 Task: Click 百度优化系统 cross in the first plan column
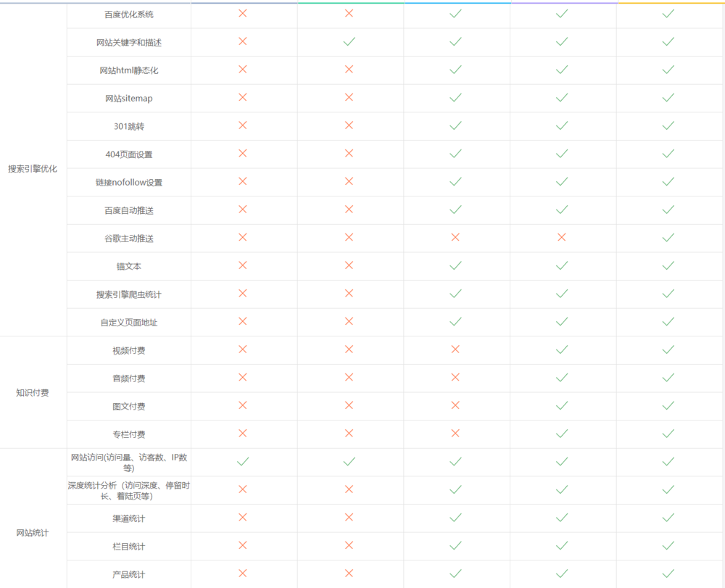click(242, 13)
